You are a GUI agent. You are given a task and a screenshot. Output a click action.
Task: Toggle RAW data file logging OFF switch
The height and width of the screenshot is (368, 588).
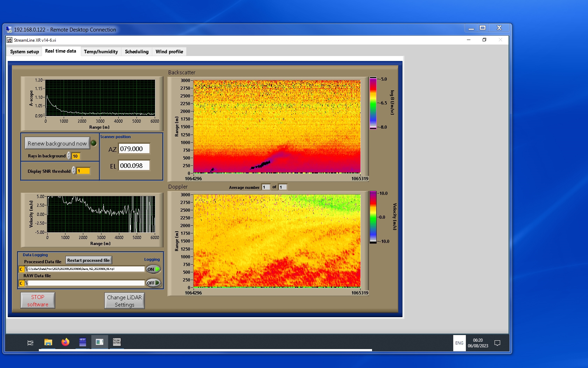pyautogui.click(x=153, y=283)
